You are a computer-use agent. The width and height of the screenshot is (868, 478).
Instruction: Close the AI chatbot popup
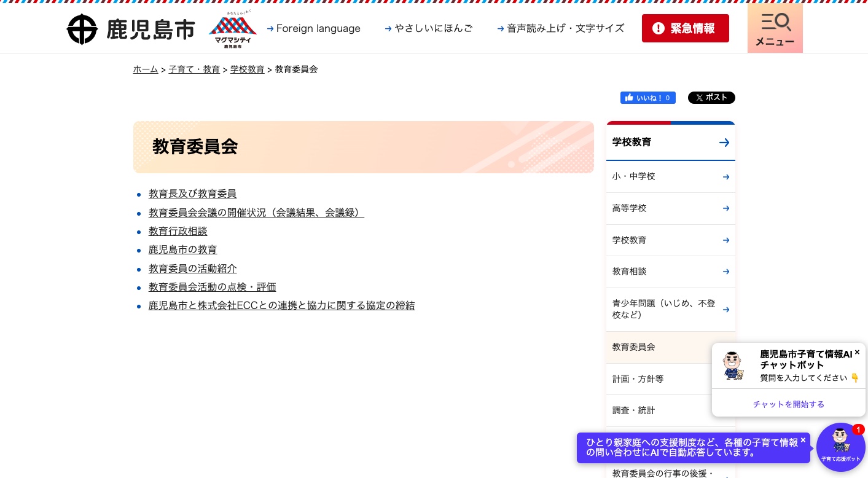[857, 352]
